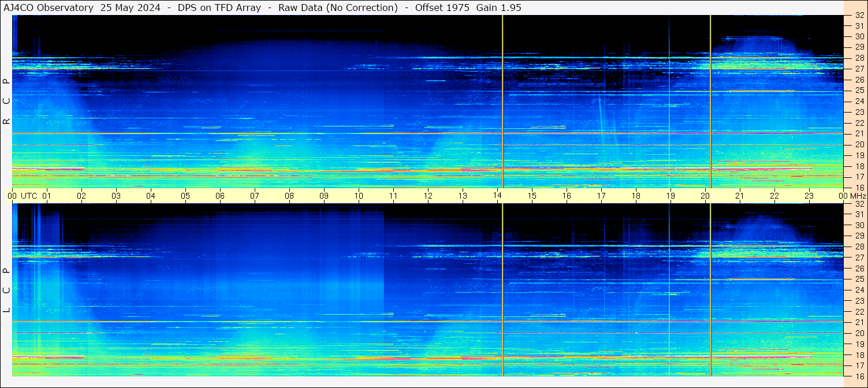
Task: Select the 07 hour tick on time axis
Action: click(255, 196)
